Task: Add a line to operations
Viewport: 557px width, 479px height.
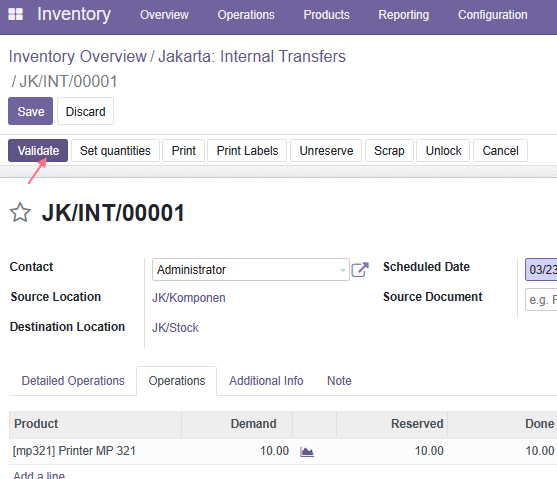Action: point(39,475)
